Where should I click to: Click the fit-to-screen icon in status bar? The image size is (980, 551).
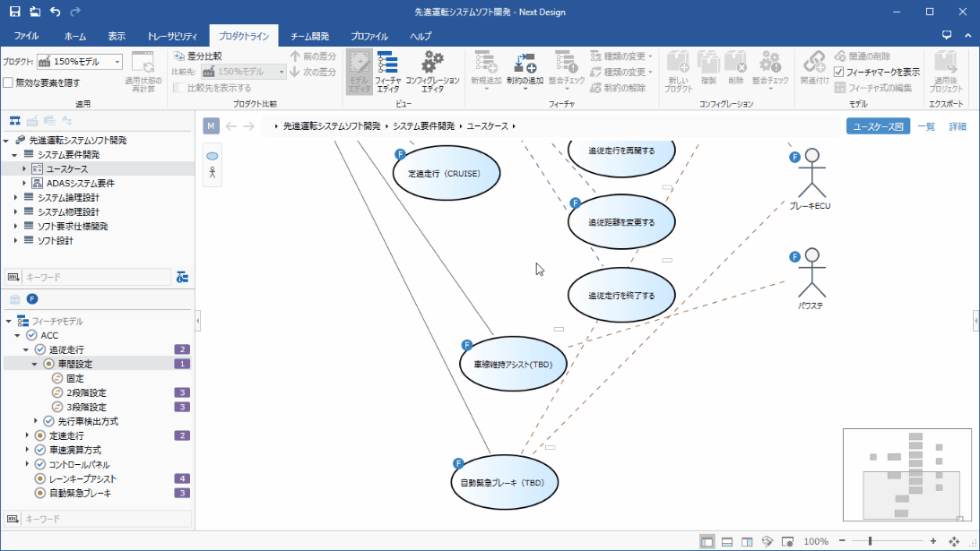(x=954, y=542)
